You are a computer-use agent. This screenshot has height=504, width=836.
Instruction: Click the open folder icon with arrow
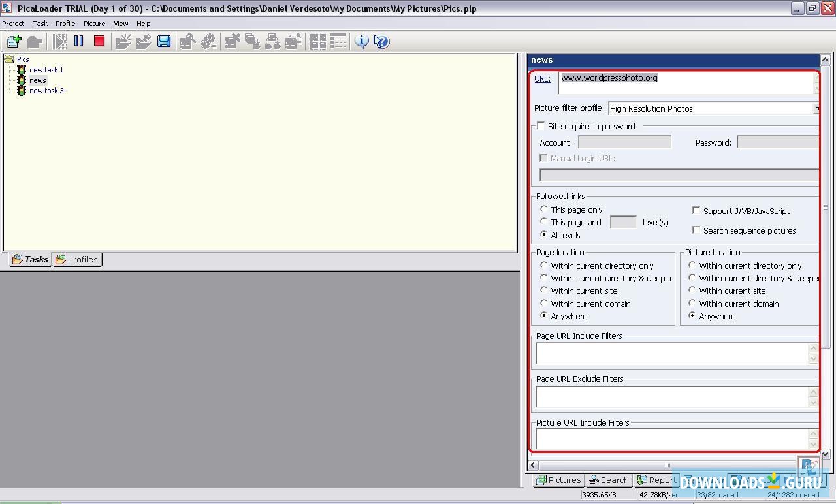(x=144, y=41)
